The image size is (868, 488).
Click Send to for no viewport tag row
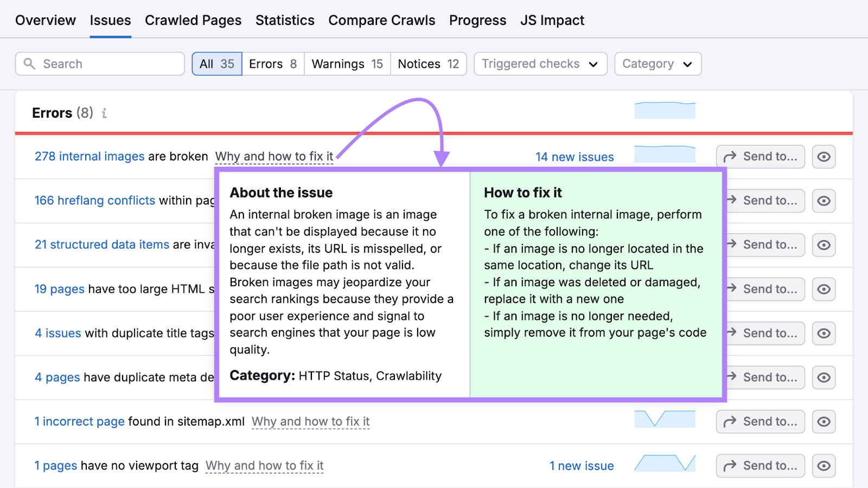[x=761, y=466]
